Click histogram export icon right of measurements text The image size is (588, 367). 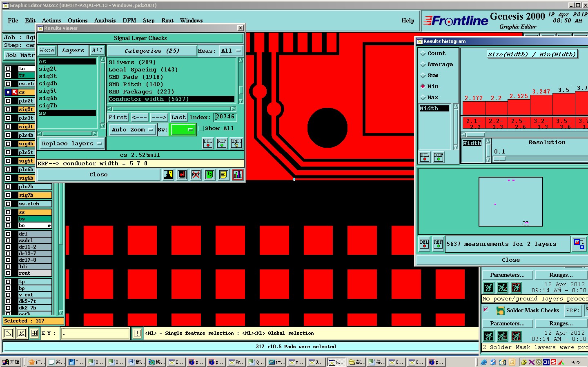click(x=579, y=244)
